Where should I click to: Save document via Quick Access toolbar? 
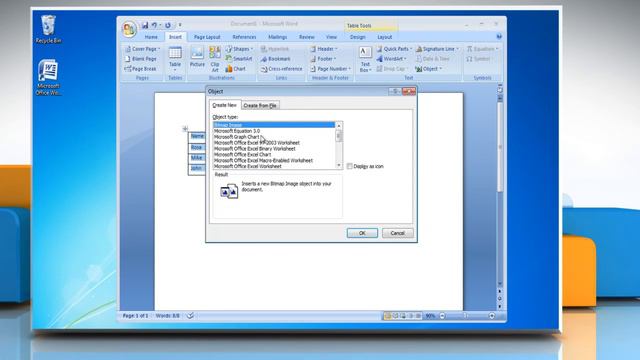(x=145, y=25)
